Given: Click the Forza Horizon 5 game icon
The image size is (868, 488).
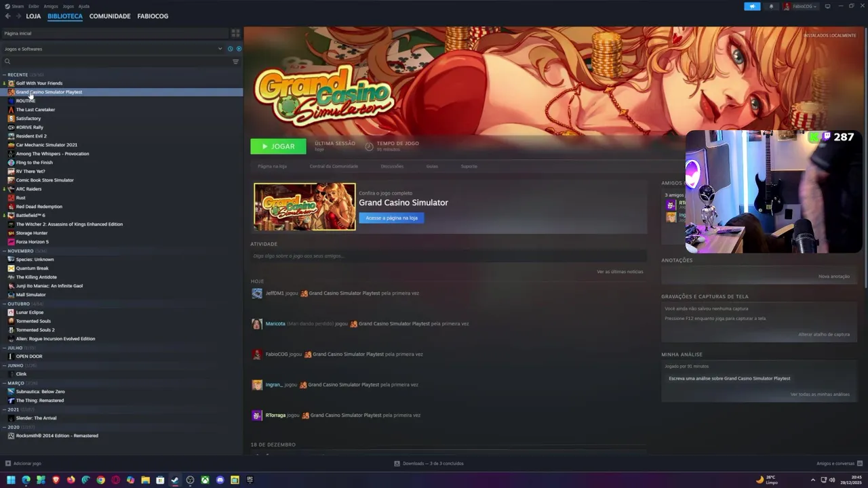Looking at the screenshot, I should pos(11,242).
